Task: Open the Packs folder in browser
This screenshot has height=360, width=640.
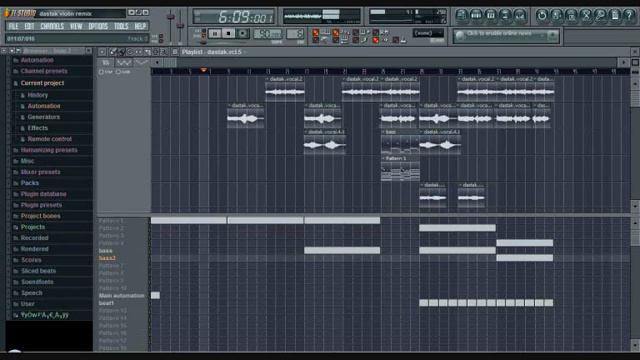Action: 30,183
